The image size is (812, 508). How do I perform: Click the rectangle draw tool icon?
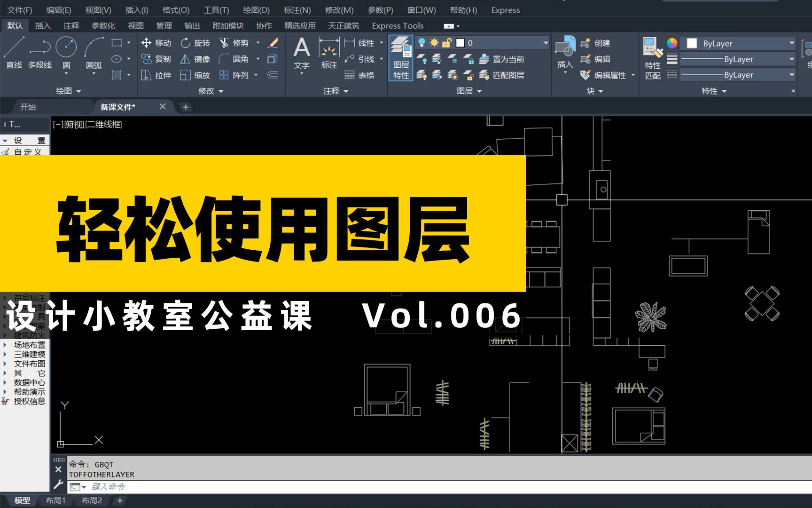tap(117, 43)
